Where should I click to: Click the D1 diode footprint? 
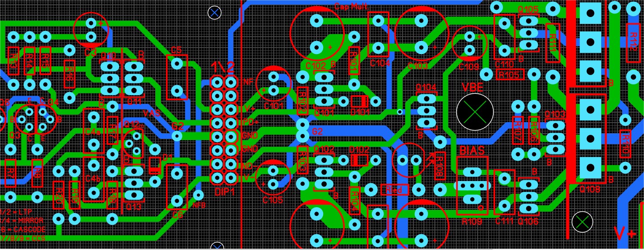pos(155,166)
